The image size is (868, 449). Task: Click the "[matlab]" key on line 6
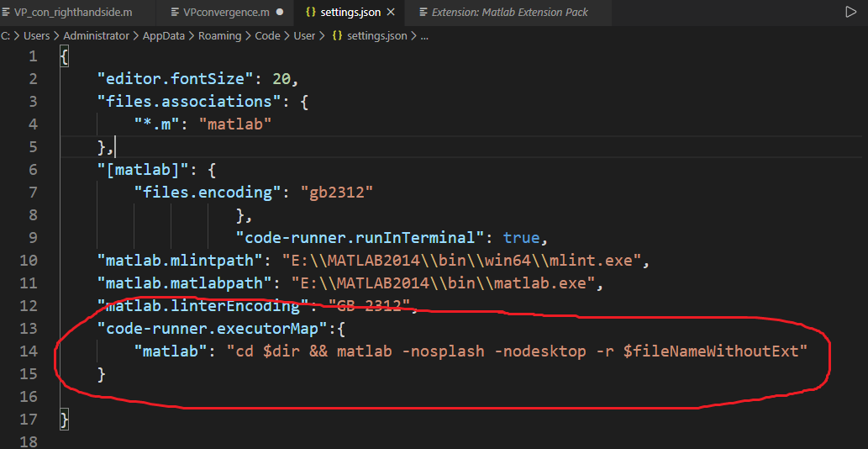pos(144,170)
